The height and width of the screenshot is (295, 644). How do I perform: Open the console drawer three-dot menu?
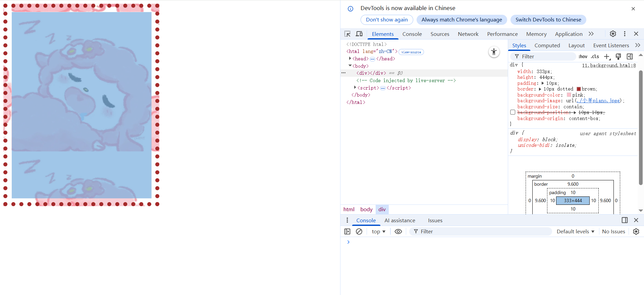347,220
